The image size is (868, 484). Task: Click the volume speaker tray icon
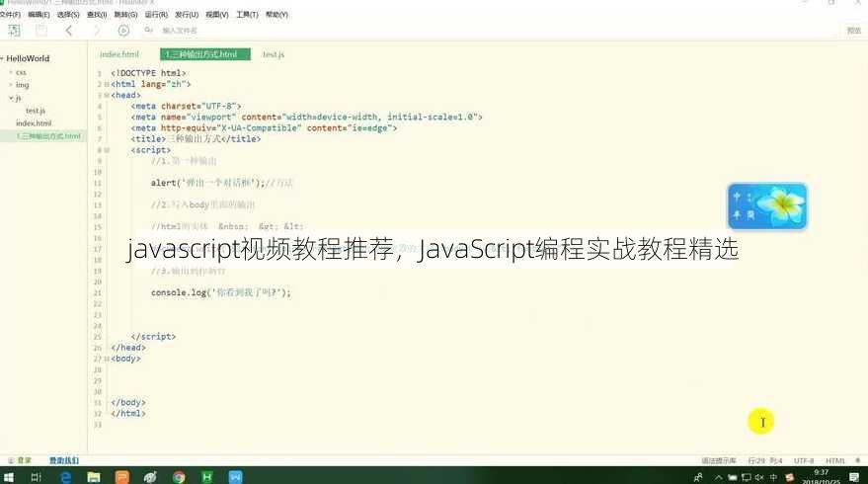759,477
